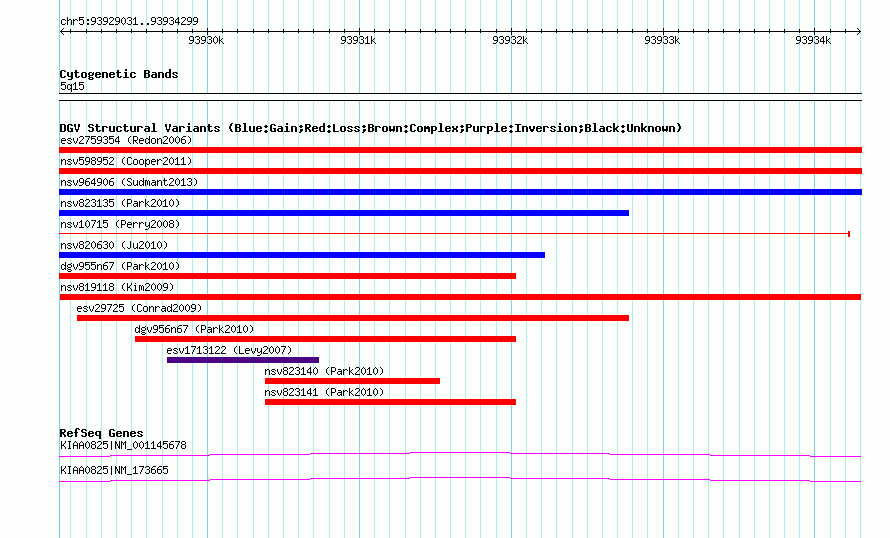Click the nsv823141 (Park2010) red bar
The width and height of the screenshot is (890, 538).
click(x=391, y=402)
